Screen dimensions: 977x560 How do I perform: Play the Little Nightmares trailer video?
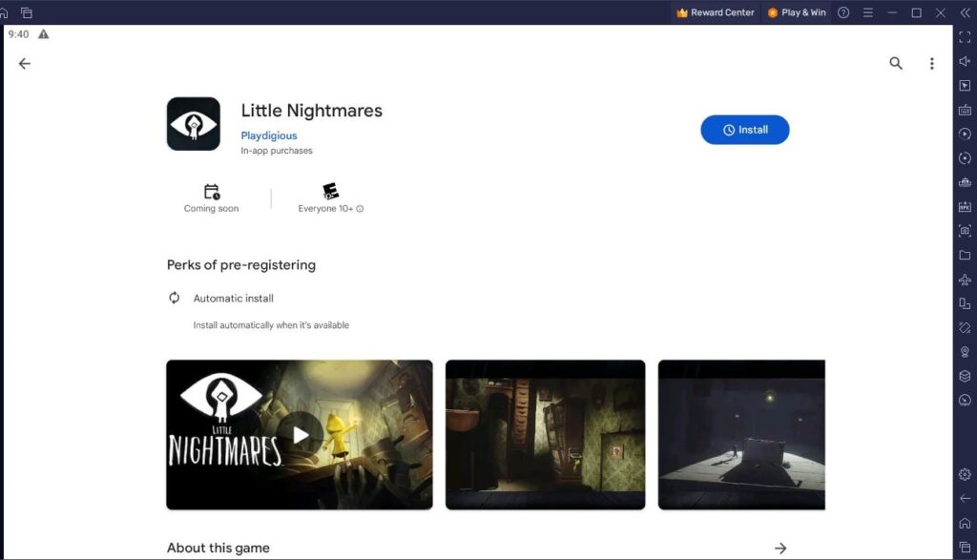coord(300,434)
